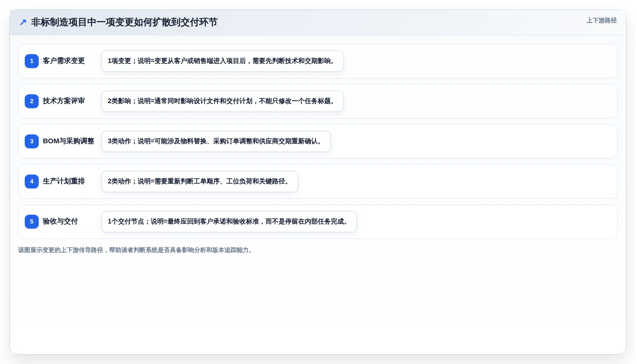Open the 1项变更 description box
The image size is (636, 364).
click(x=223, y=61)
